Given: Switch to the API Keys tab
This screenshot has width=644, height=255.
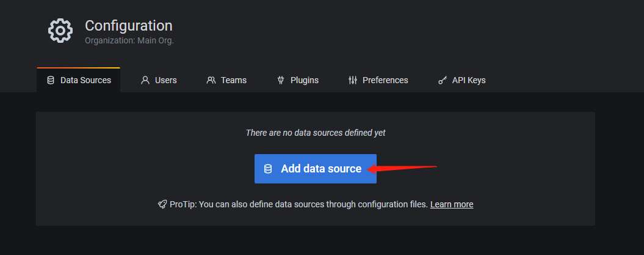Looking at the screenshot, I should click(x=461, y=80).
